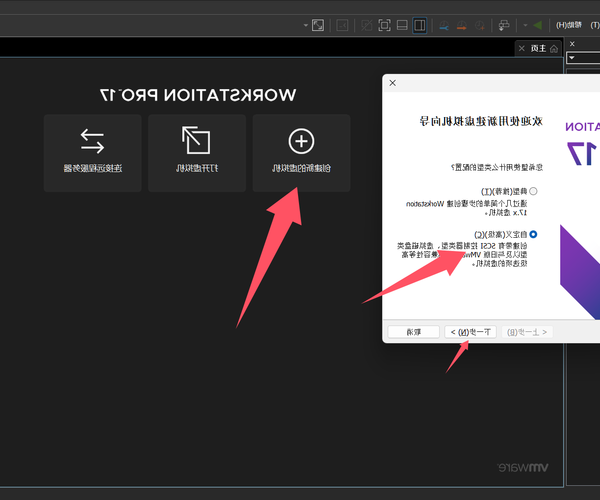Open the 帮助(H) help menu
Screen dimensions: 600x500
569,25
